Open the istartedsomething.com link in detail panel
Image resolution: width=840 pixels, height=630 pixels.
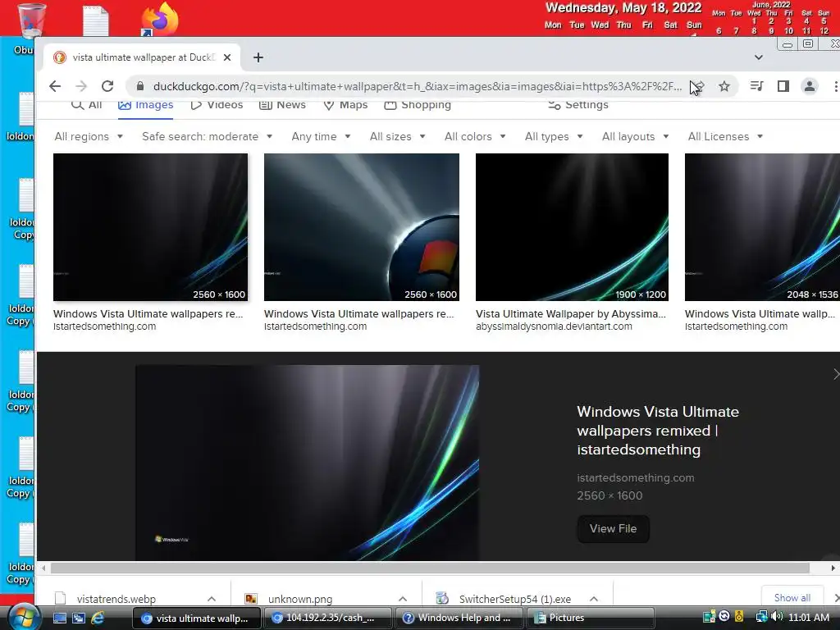pyautogui.click(x=636, y=478)
